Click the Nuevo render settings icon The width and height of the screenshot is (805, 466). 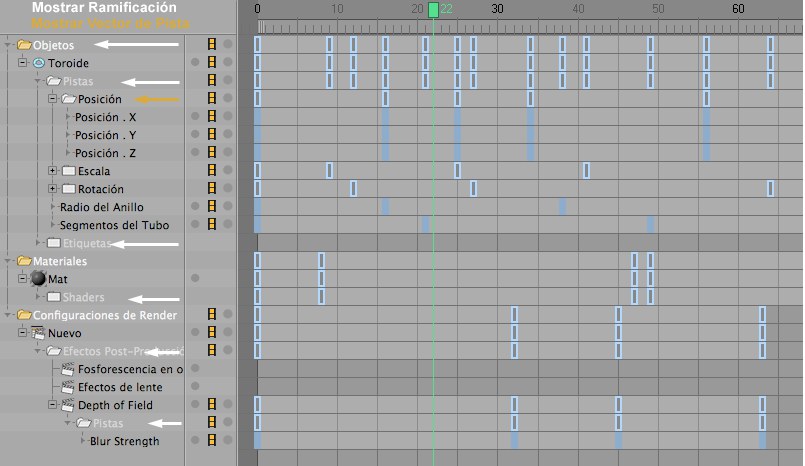click(x=39, y=333)
